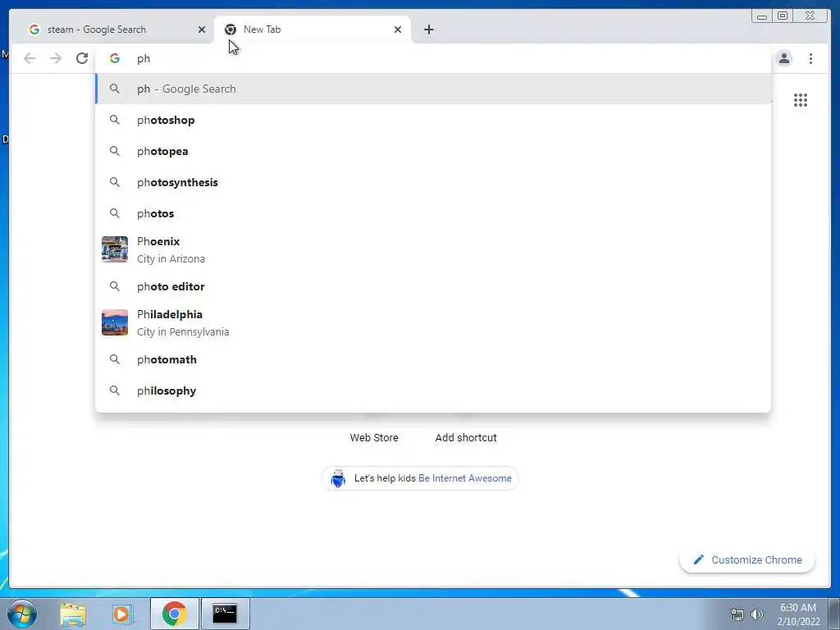
Task: Close the steam - Google Search tab
Action: pyautogui.click(x=202, y=30)
